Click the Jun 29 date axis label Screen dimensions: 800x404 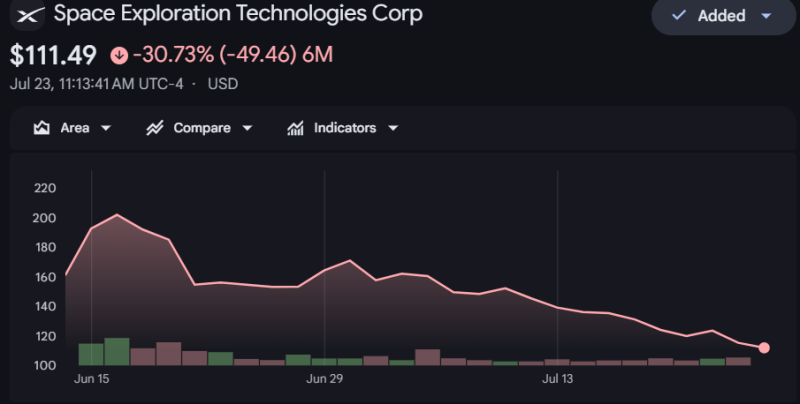point(324,379)
